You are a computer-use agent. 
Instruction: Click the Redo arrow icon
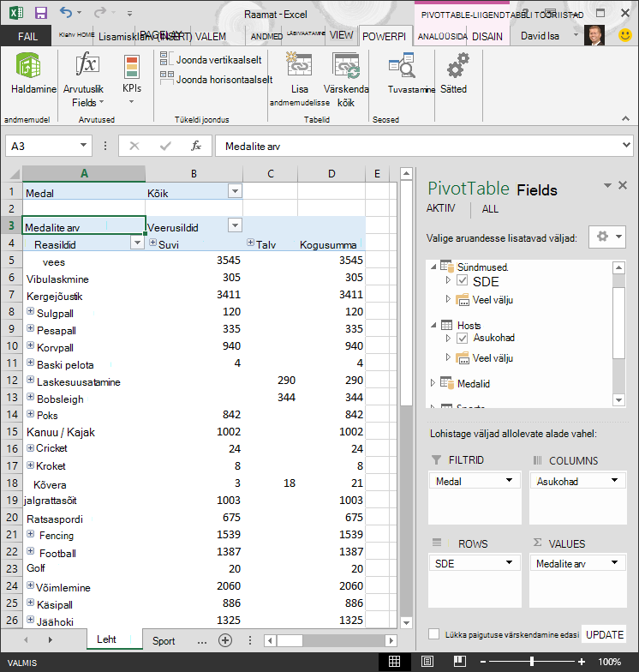click(x=99, y=12)
